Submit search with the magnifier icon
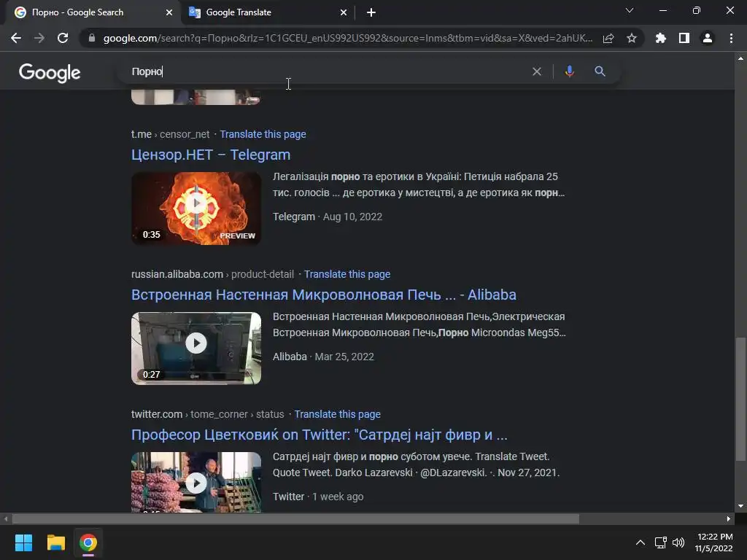The width and height of the screenshot is (747, 560). click(600, 71)
